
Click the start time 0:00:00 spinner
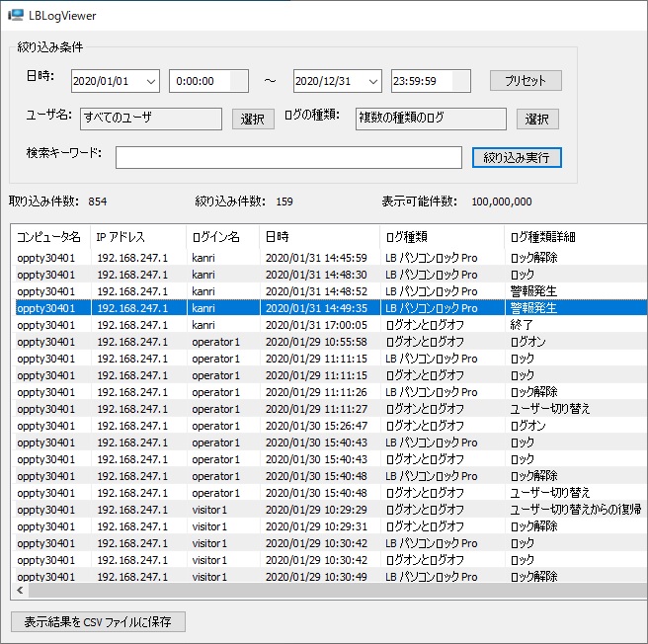click(238, 81)
